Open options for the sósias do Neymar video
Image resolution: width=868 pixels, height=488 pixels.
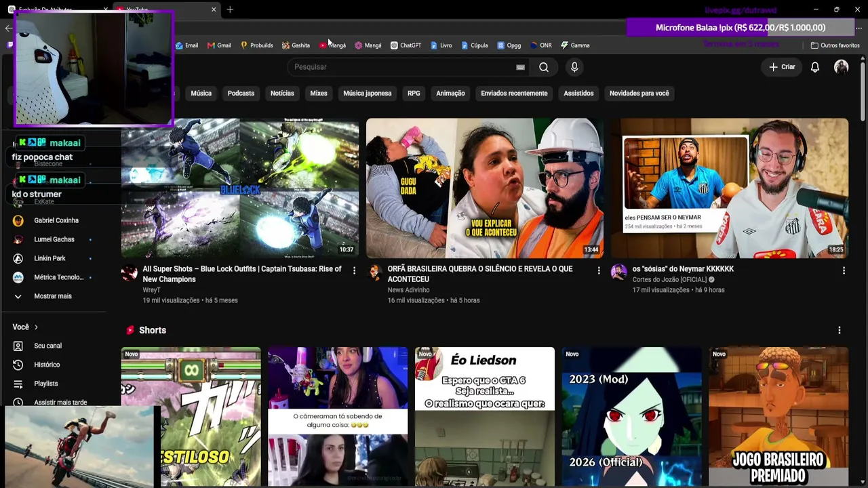[x=844, y=270]
